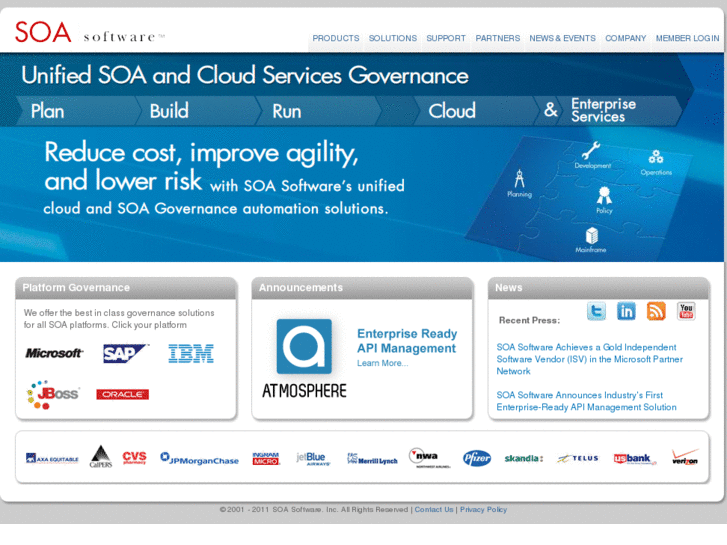Click the Platform Governance panel header
This screenshot has height=545, width=727.
coord(126,288)
